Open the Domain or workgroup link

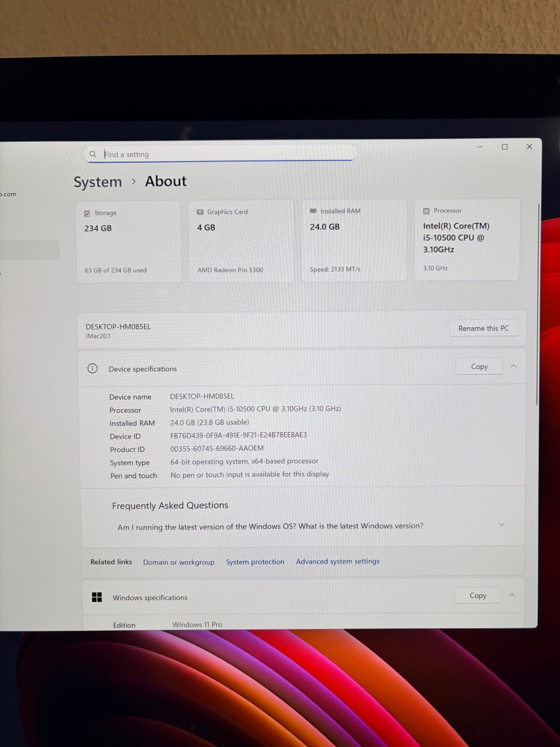[178, 562]
